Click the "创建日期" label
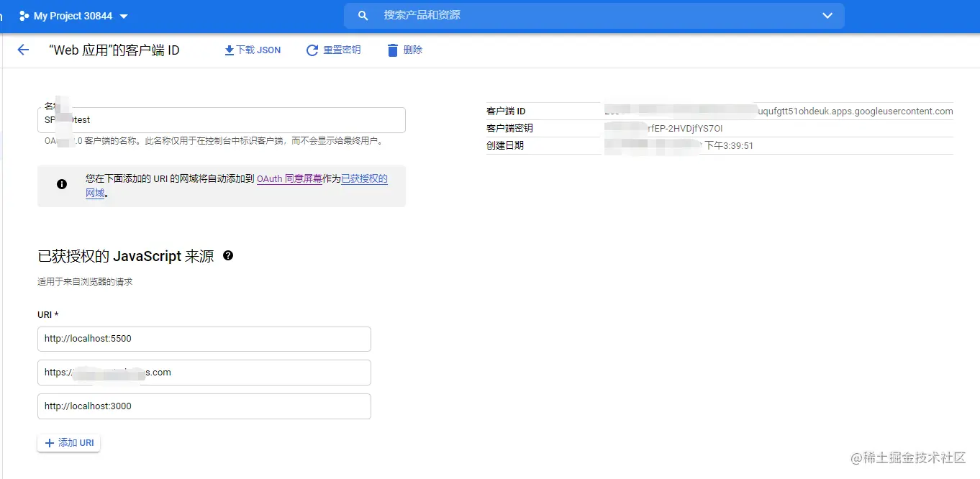 tap(505, 145)
